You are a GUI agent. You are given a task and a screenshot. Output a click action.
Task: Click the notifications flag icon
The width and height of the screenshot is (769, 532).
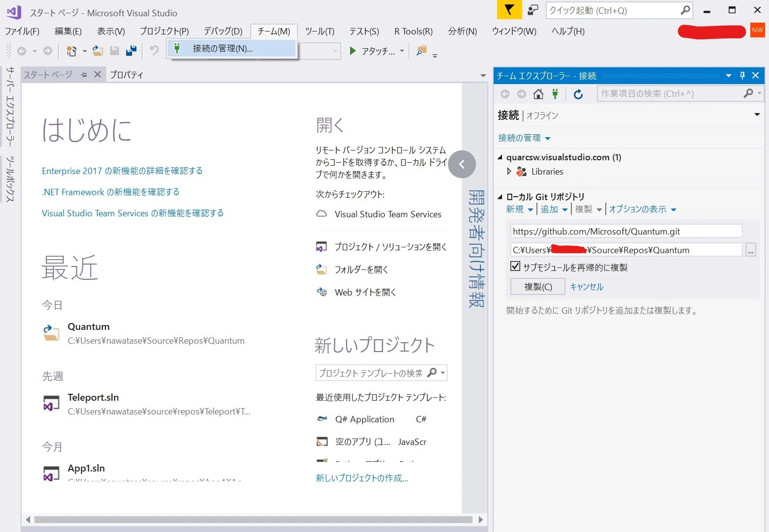point(509,10)
